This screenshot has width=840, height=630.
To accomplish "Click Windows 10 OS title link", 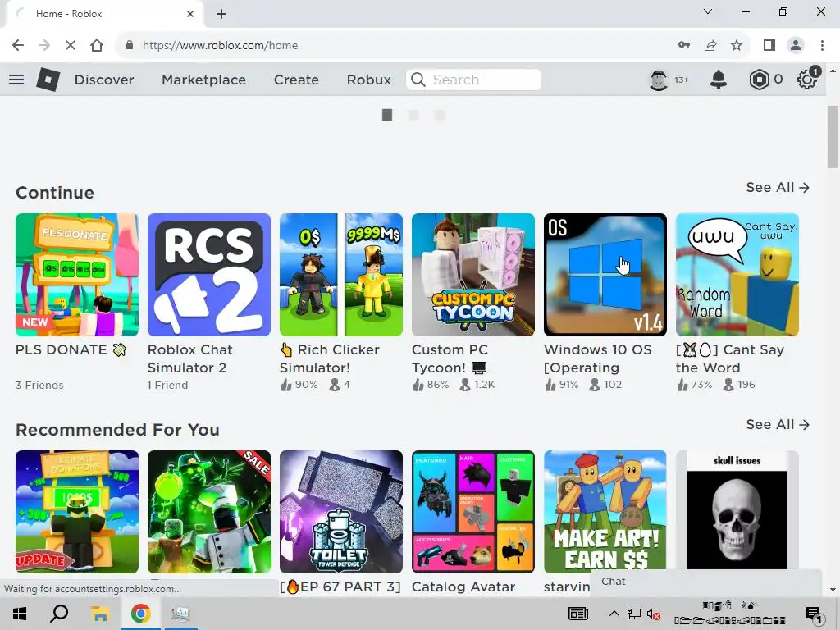I will coord(597,358).
